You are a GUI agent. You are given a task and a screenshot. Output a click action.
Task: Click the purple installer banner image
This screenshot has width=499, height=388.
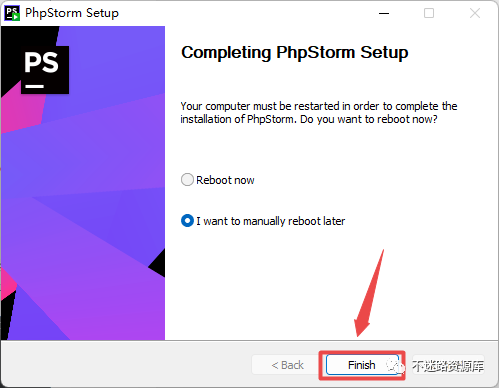pyautogui.click(x=83, y=183)
